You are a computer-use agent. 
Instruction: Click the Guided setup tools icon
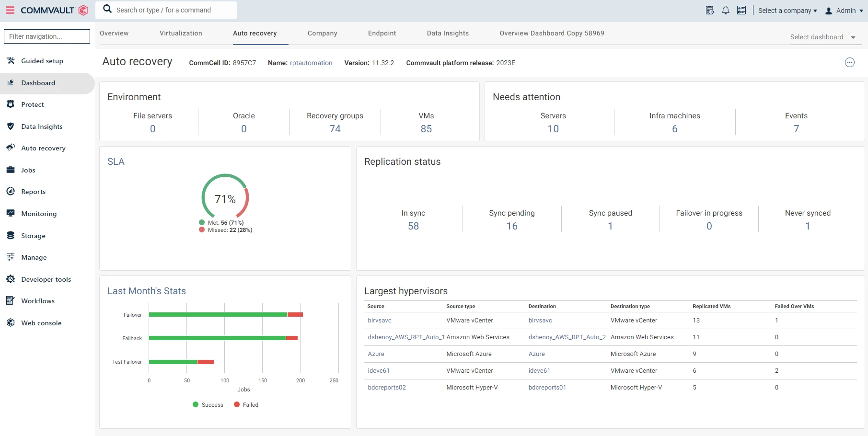tap(11, 61)
